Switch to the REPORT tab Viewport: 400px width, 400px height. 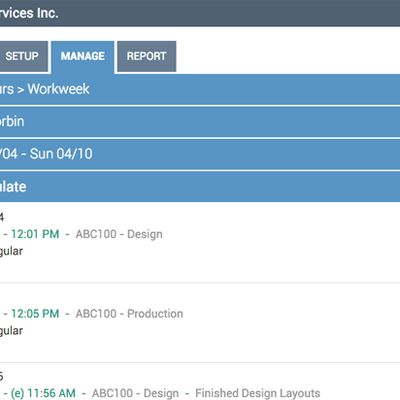click(146, 56)
